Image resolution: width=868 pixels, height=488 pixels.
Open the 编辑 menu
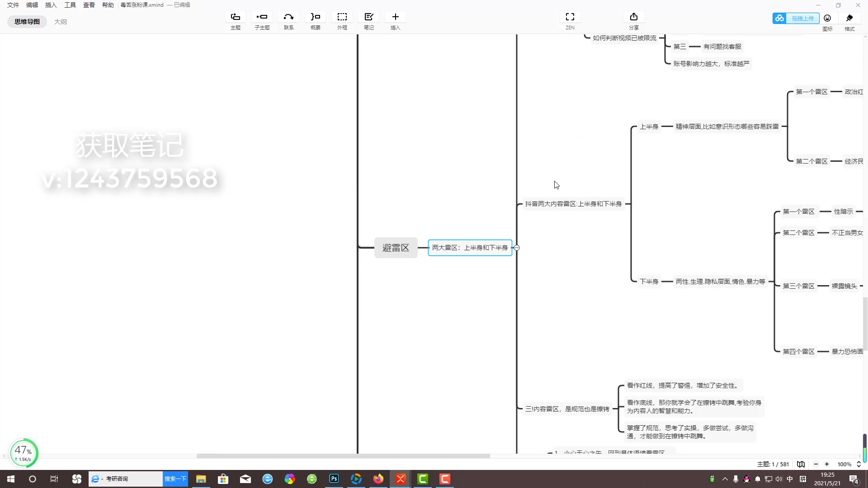[x=32, y=5]
